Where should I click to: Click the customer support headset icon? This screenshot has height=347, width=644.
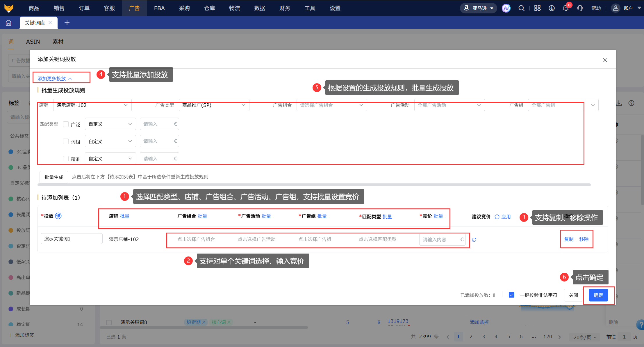coord(580,8)
